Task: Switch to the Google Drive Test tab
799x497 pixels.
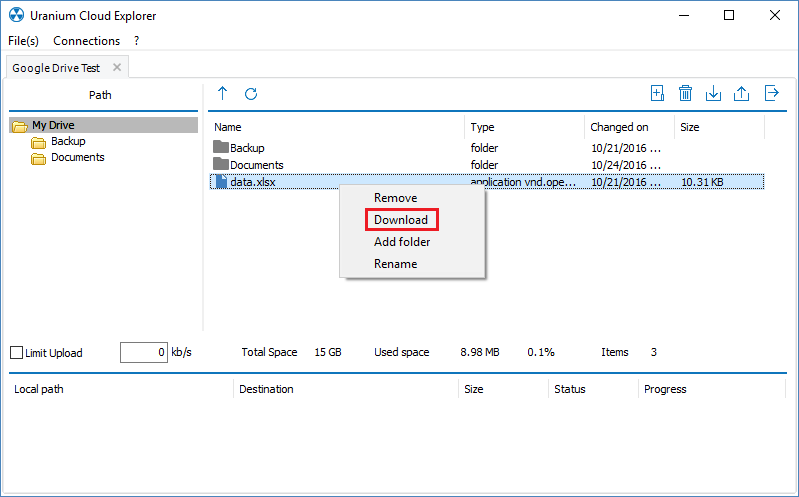Action: tap(56, 68)
